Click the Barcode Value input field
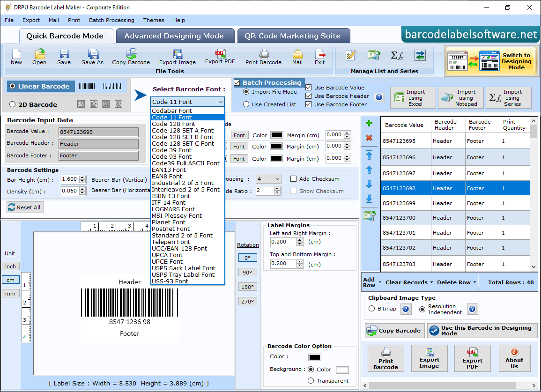The height and width of the screenshot is (392, 541). tap(99, 132)
